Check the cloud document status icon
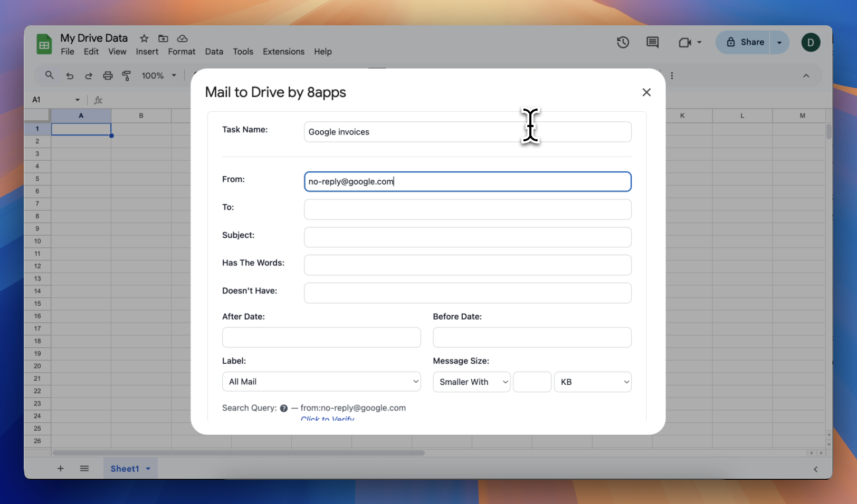This screenshot has height=504, width=857. [x=182, y=38]
